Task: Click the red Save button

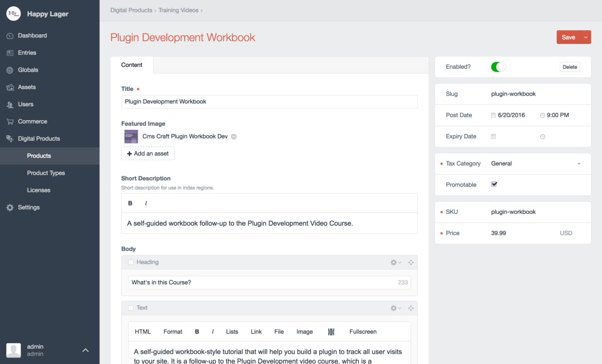Action: point(569,38)
